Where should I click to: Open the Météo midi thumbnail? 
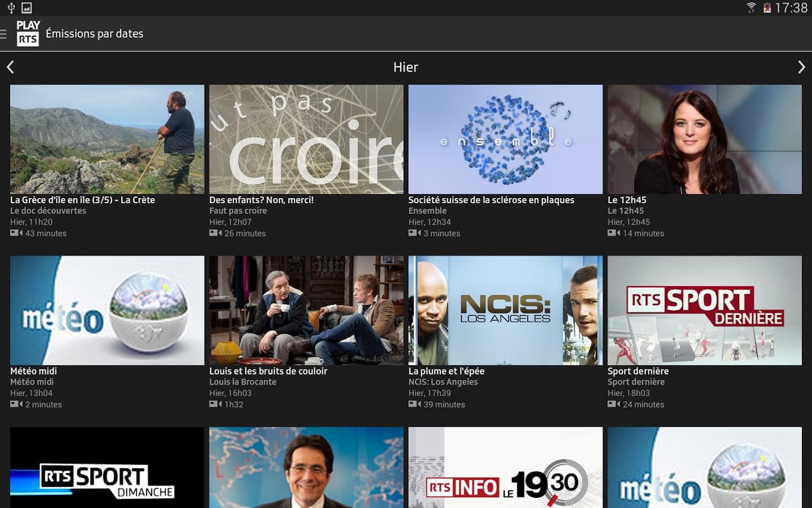click(107, 310)
